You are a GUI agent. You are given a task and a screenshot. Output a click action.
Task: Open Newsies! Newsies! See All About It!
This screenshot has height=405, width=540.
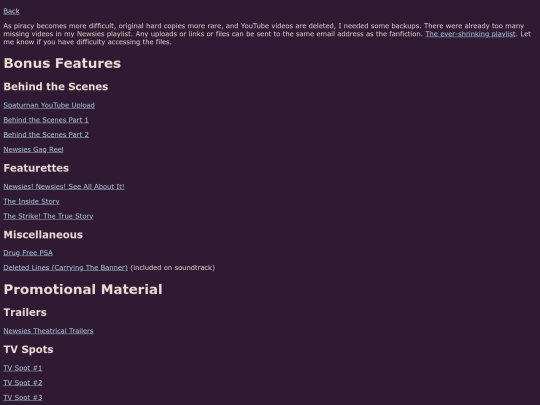[x=64, y=187]
